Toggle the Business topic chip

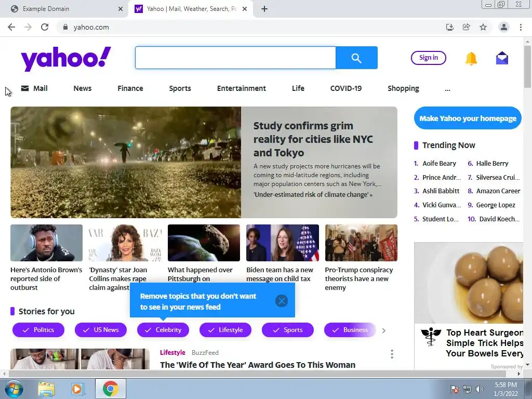pos(350,330)
